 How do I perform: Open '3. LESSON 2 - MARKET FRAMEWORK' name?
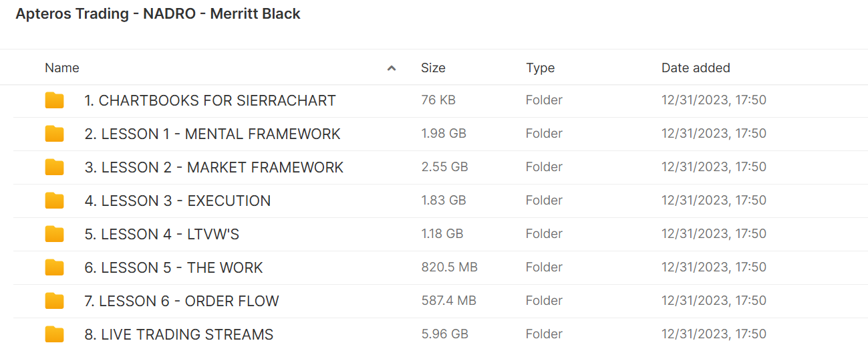(214, 168)
